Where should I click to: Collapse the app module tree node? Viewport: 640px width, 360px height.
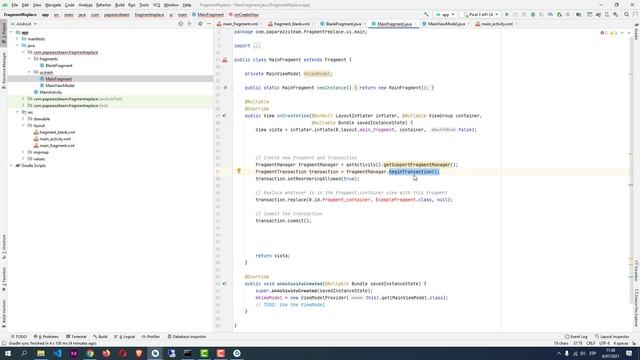click(x=11, y=32)
